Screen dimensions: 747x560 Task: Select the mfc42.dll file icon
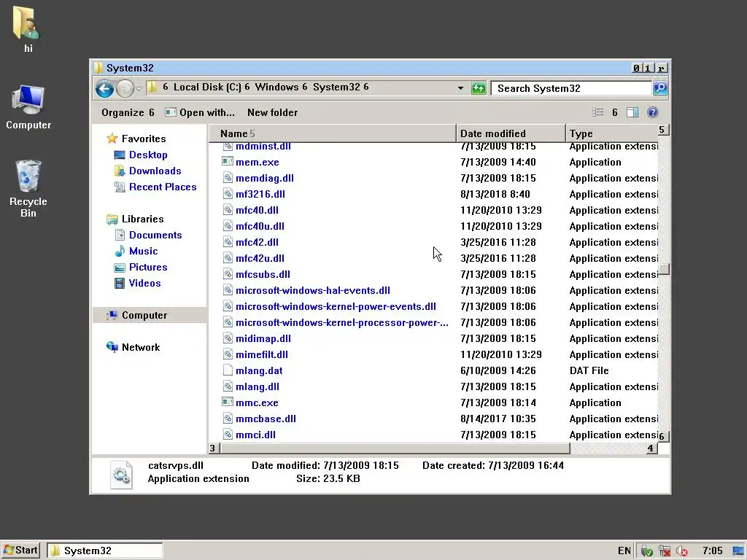click(228, 242)
